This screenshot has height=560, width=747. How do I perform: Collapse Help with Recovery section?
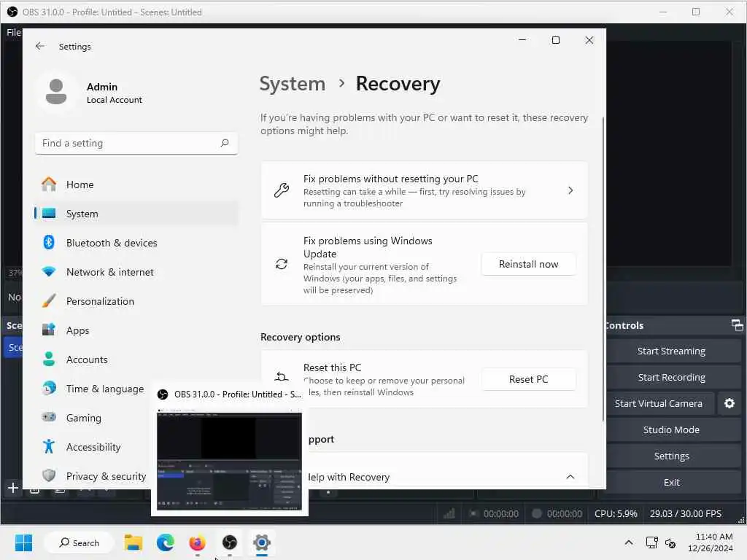pos(570,477)
